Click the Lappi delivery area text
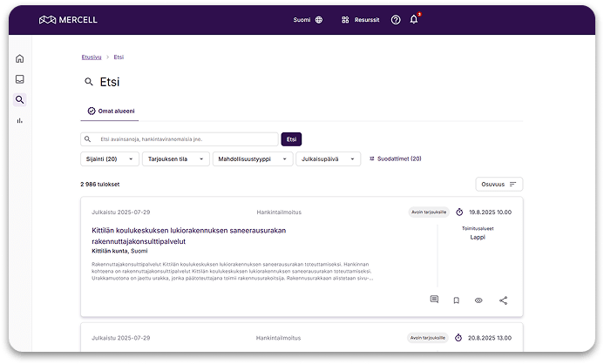The width and height of the screenshot is (604, 364). click(478, 238)
